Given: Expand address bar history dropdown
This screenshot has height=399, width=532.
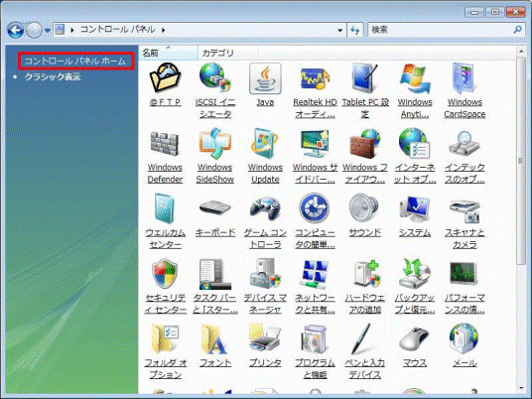Looking at the screenshot, I should (340, 30).
